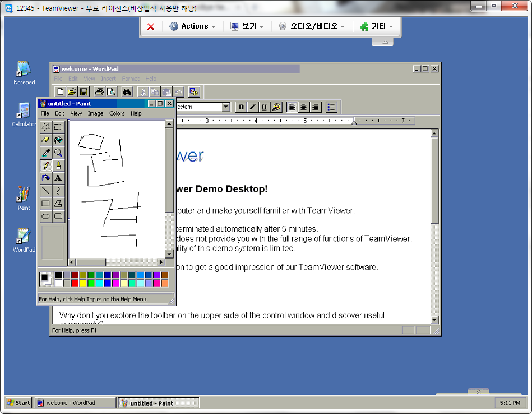Screen dimensions: 532x414
Task: Click the text Color palette icon in WordPad
Action: [x=276, y=107]
